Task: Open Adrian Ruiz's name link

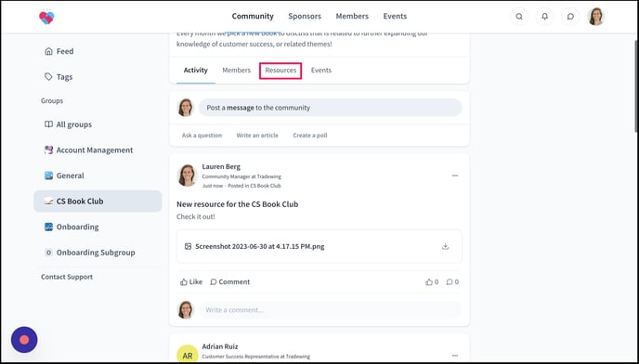Action: [220, 346]
